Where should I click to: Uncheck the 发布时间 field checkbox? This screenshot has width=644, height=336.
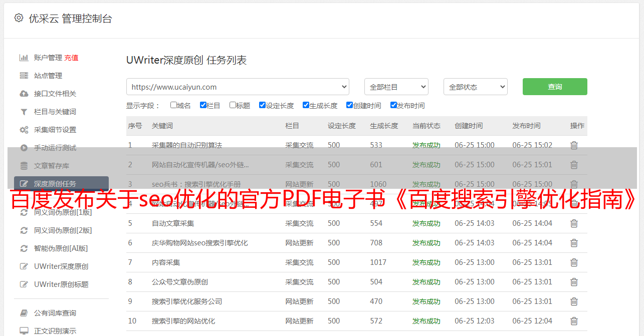pos(393,105)
